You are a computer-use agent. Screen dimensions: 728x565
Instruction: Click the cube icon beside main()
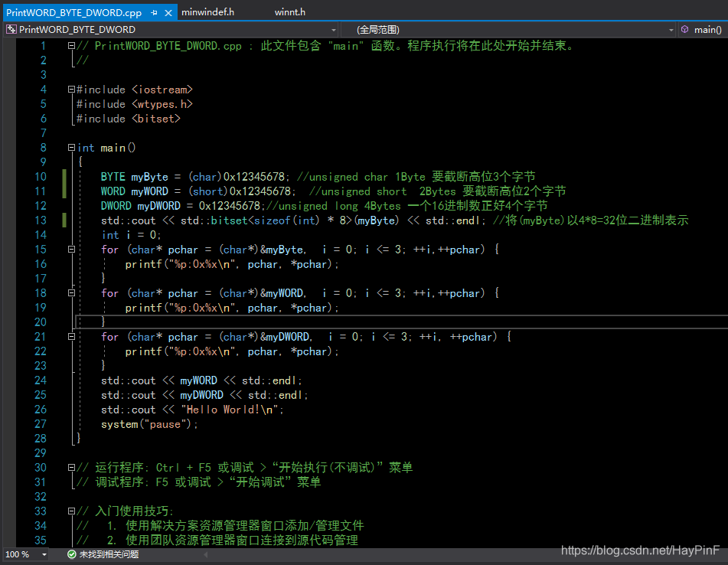point(685,29)
